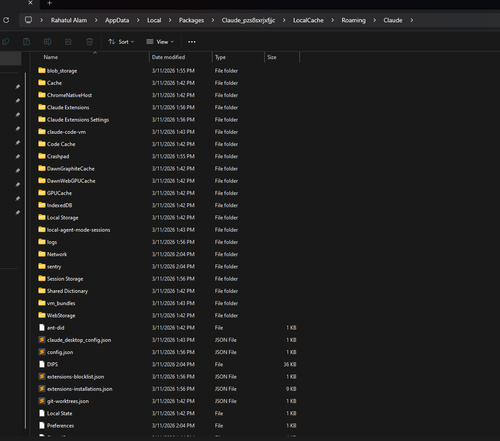Select the claude-code-vm folder icon
The image size is (500, 441).
coord(42,132)
